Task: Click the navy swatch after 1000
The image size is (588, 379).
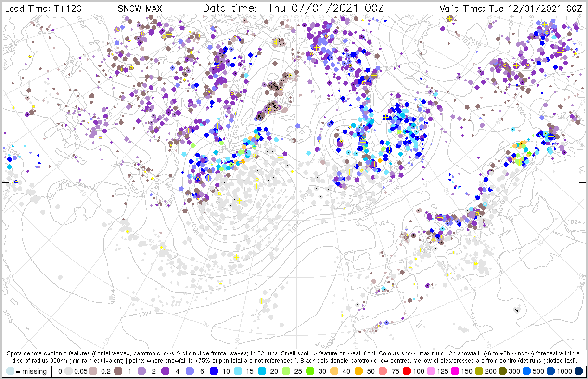Action: click(579, 371)
